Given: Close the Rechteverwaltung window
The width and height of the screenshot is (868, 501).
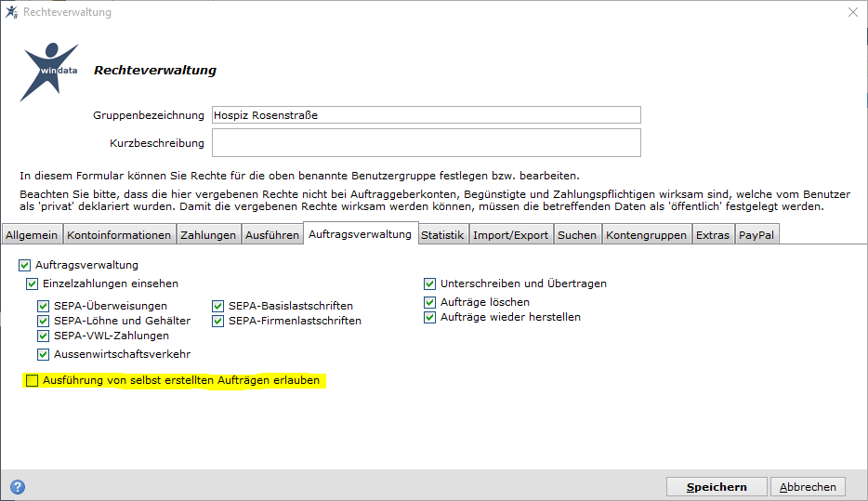Looking at the screenshot, I should point(852,12).
